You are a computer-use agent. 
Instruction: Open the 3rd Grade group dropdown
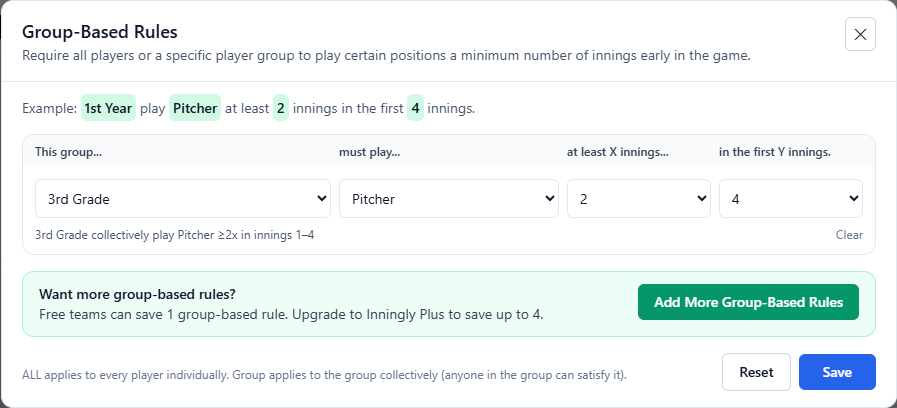tap(182, 199)
